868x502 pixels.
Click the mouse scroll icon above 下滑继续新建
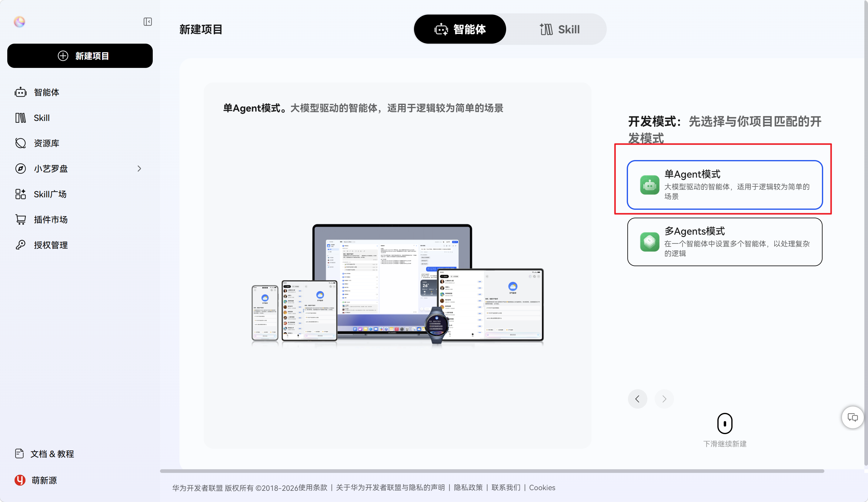(725, 423)
